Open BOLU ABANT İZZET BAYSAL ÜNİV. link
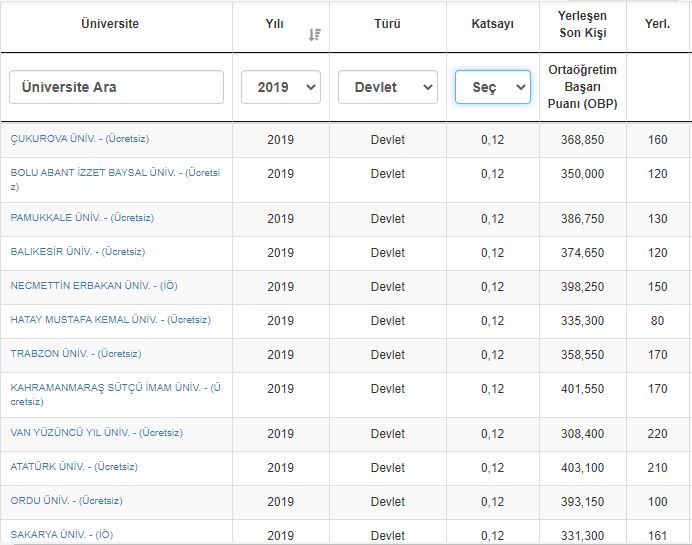The height and width of the screenshot is (545, 692). [x=115, y=179]
